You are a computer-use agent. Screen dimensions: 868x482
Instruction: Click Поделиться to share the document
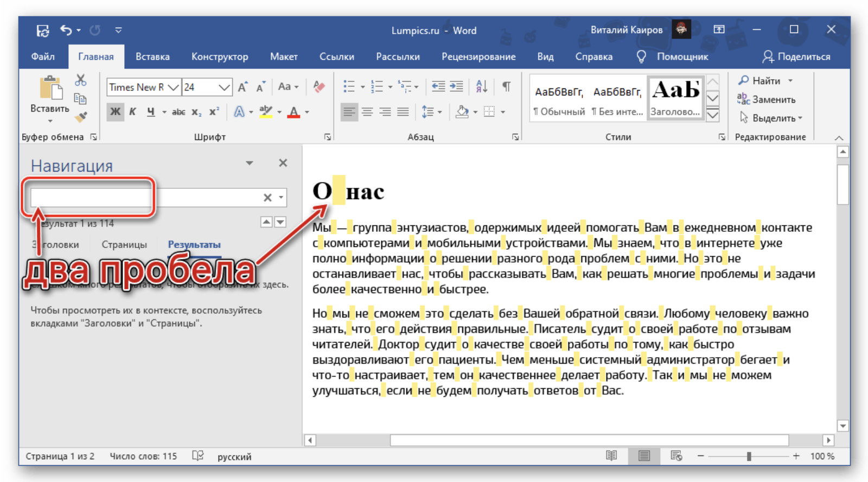[x=796, y=56]
